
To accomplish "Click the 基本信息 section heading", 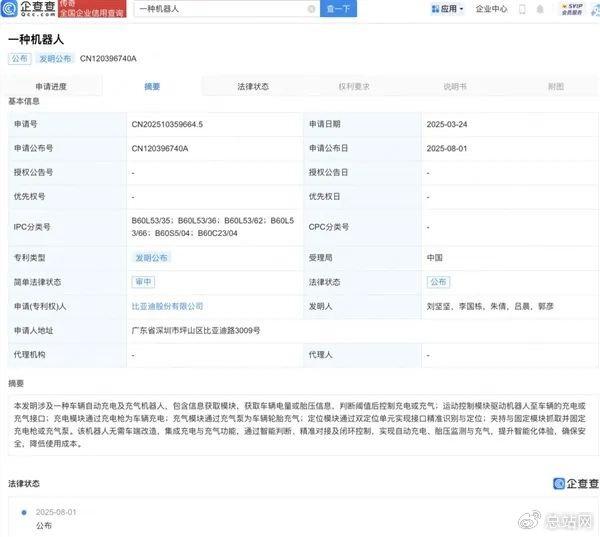I will (24, 101).
